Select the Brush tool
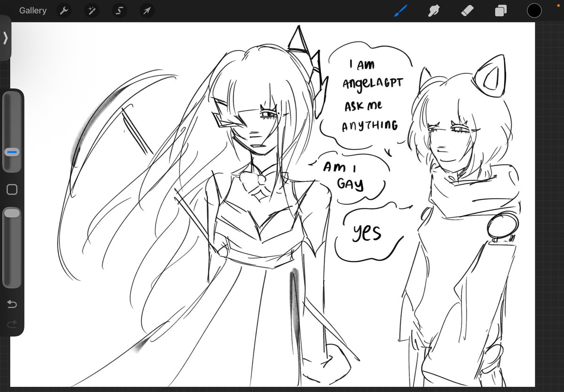 pos(401,10)
